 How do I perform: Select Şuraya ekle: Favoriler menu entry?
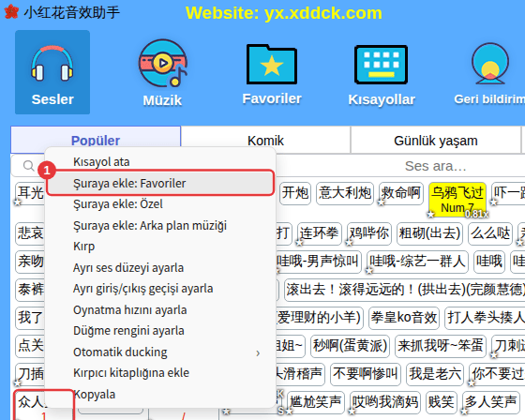(160, 183)
